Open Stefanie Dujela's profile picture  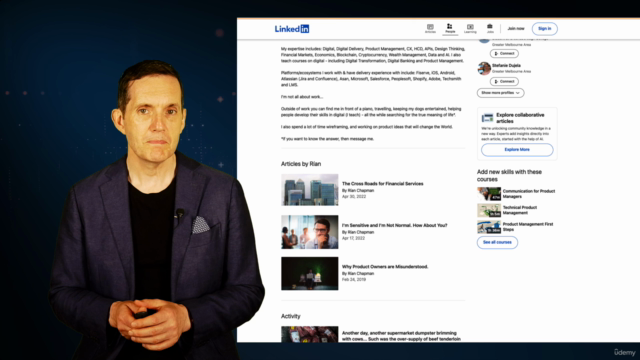click(484, 68)
